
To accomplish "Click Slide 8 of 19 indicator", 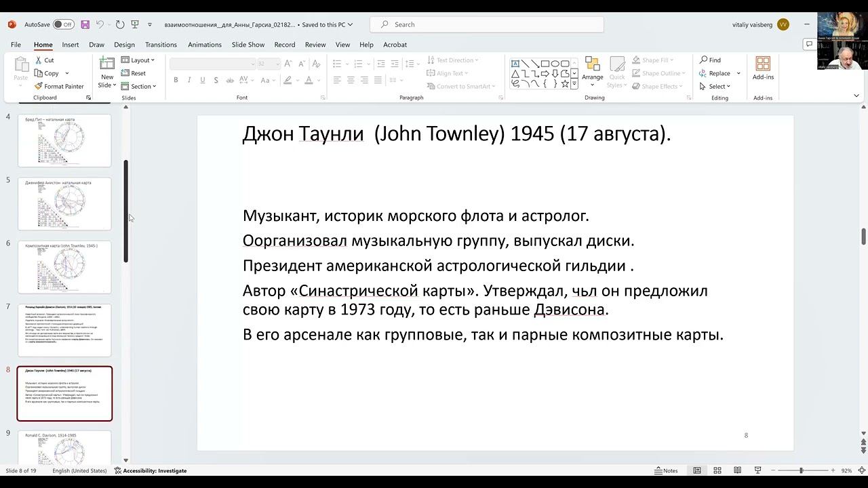I will [x=21, y=470].
